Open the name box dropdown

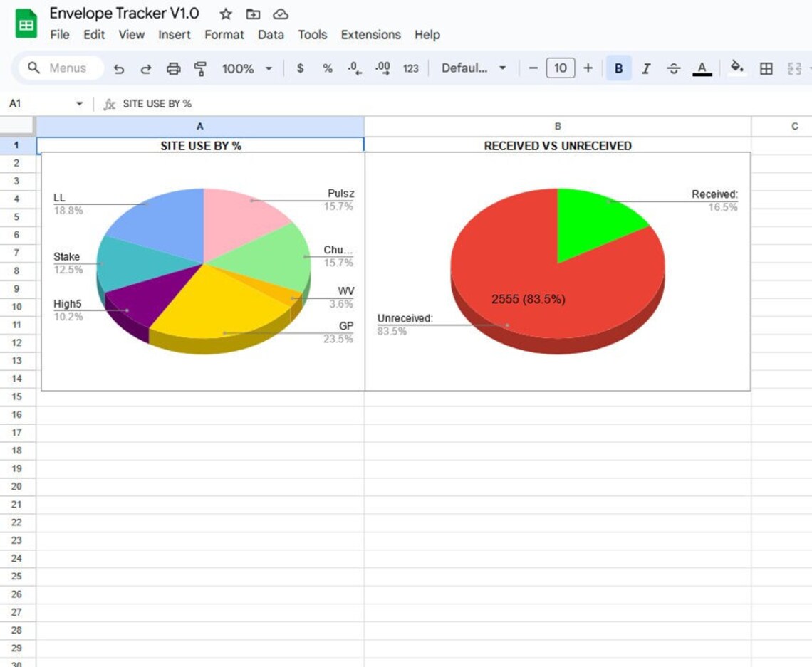tap(78, 103)
